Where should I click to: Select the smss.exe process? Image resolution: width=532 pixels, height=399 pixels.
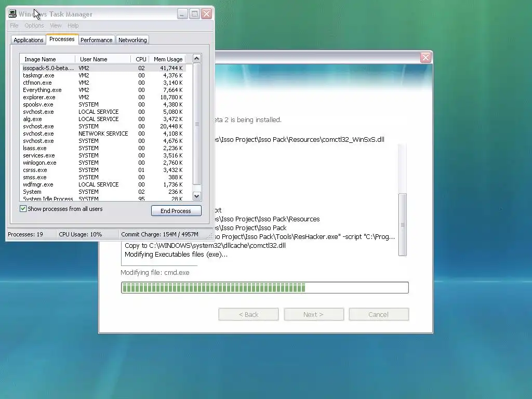point(103,177)
